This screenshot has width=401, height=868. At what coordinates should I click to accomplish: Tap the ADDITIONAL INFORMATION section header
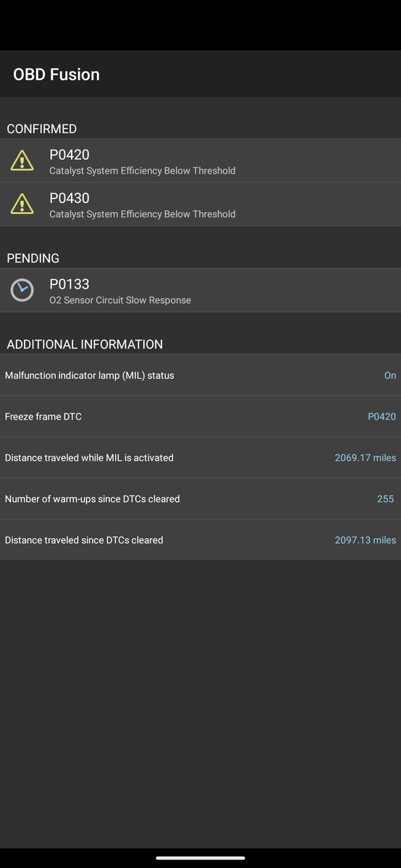[x=85, y=344]
